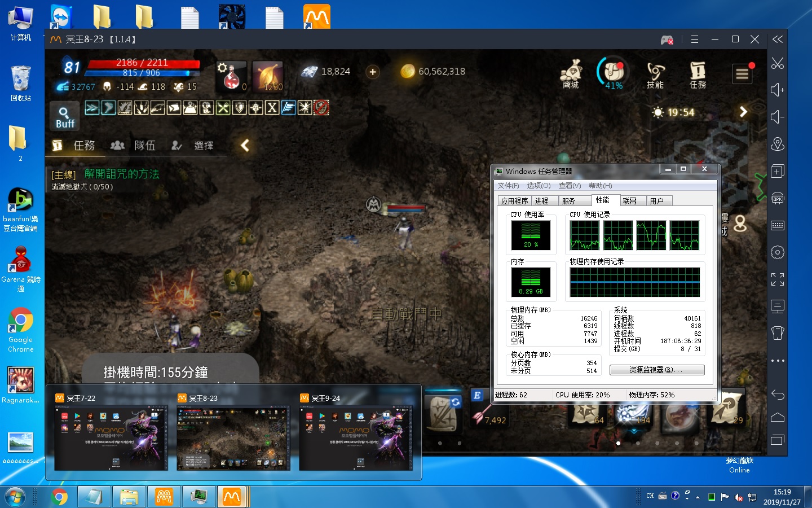Toggle the gamepad icon in emulator title bar

667,40
